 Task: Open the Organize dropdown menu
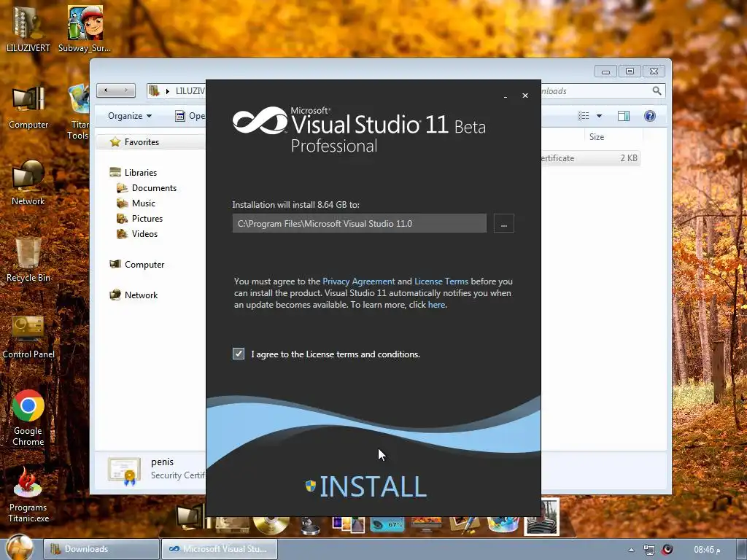coord(130,116)
